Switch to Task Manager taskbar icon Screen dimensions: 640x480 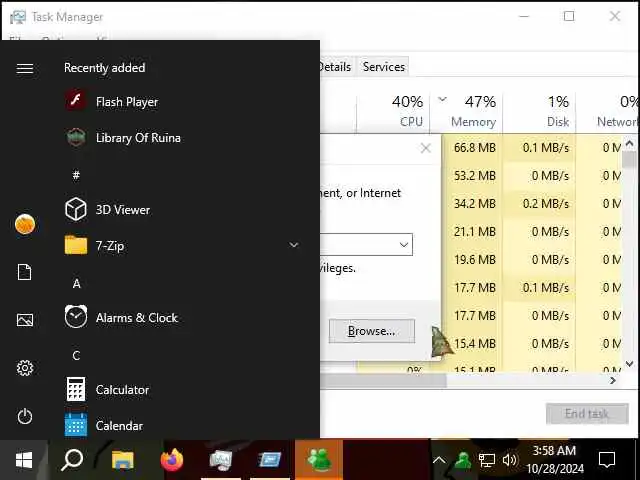[x=221, y=460]
